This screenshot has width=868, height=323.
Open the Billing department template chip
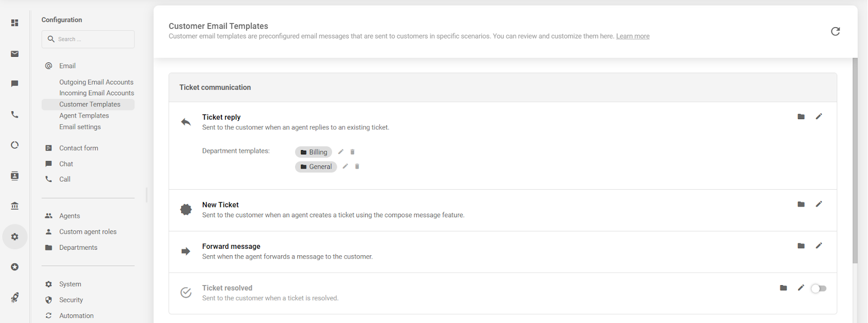point(314,152)
